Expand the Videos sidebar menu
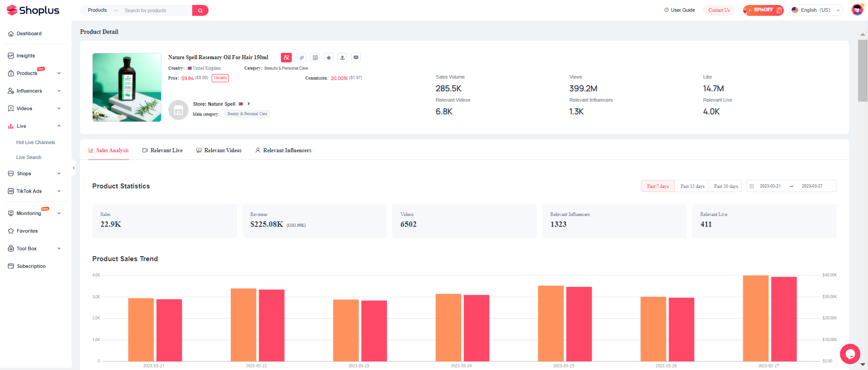This screenshot has width=868, height=370. click(x=59, y=108)
